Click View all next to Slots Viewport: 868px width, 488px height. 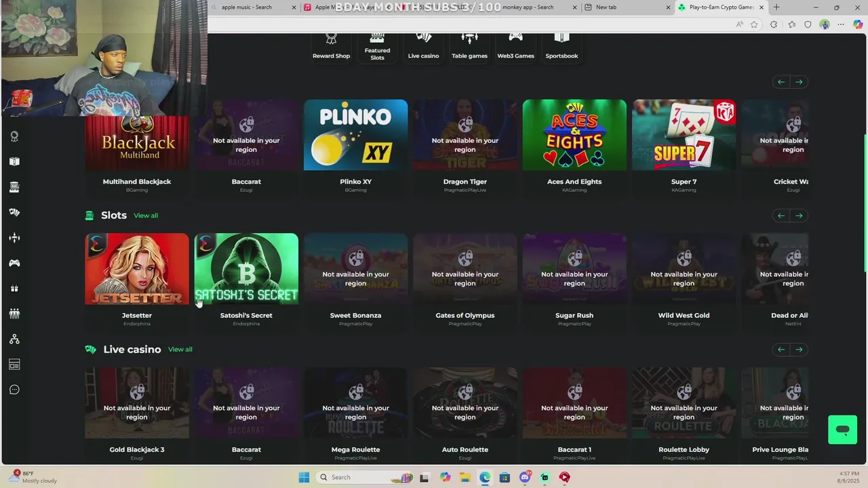tap(146, 216)
